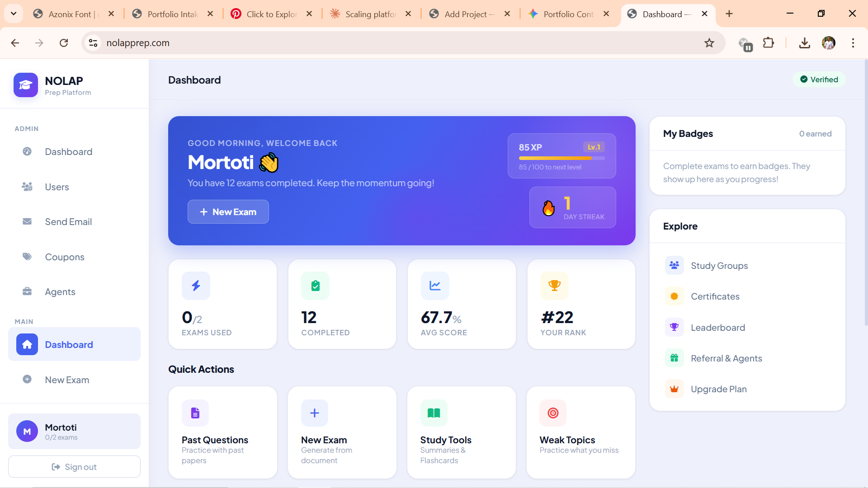
Task: Click the NOLAP graduation cap logo
Action: click(x=26, y=85)
